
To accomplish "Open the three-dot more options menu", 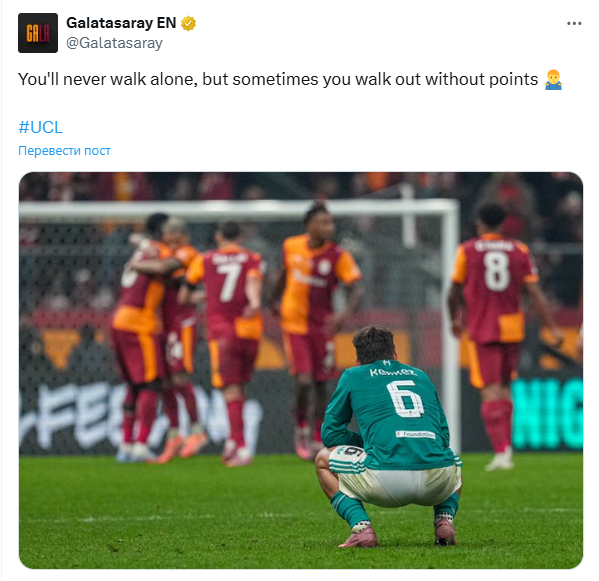I will coord(574,24).
